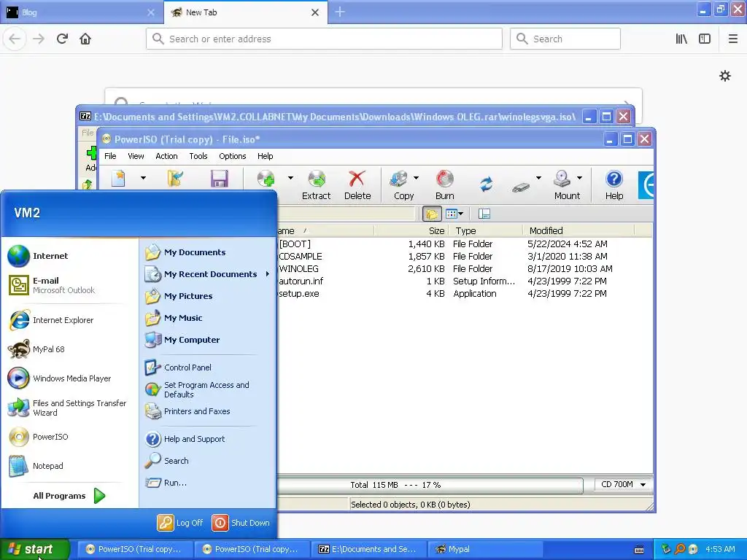Open the View menu in PowerISO
Screen dimensions: 747x560
136,156
